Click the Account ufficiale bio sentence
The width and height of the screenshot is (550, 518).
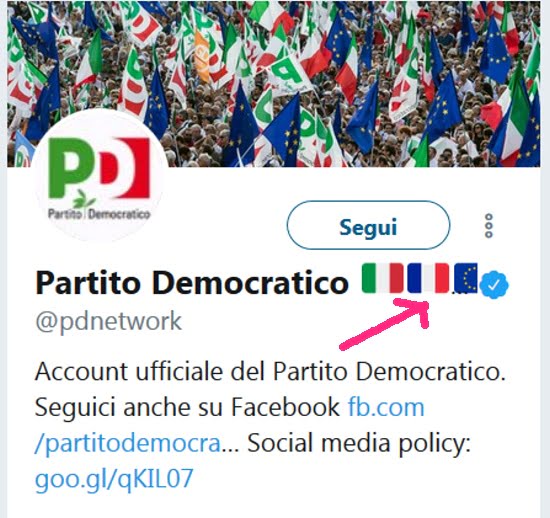pos(270,371)
